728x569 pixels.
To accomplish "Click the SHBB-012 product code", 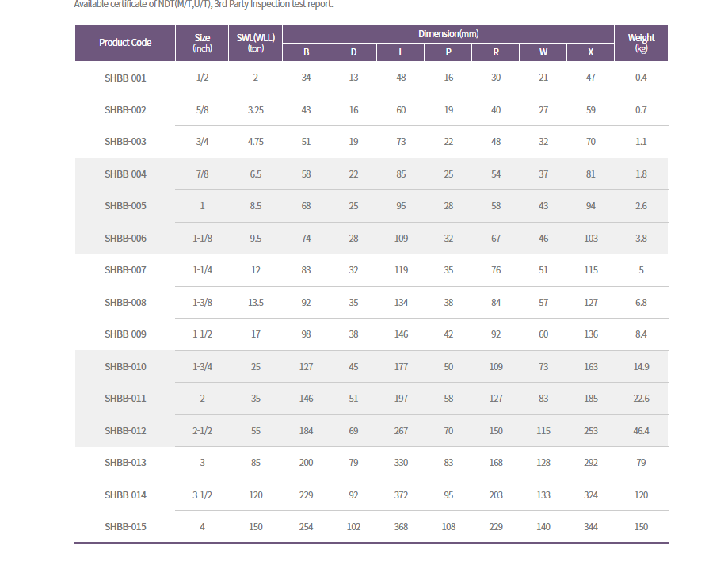I will (125, 431).
